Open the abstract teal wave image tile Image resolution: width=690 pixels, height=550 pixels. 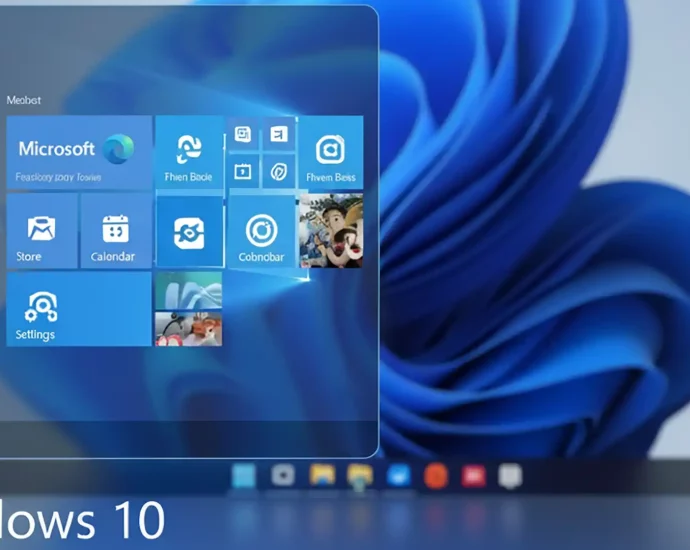[189, 291]
